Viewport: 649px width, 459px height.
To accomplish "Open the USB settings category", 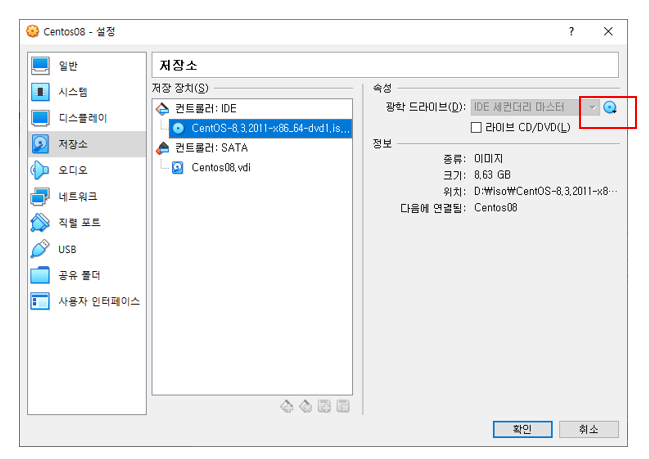I will [x=87, y=249].
